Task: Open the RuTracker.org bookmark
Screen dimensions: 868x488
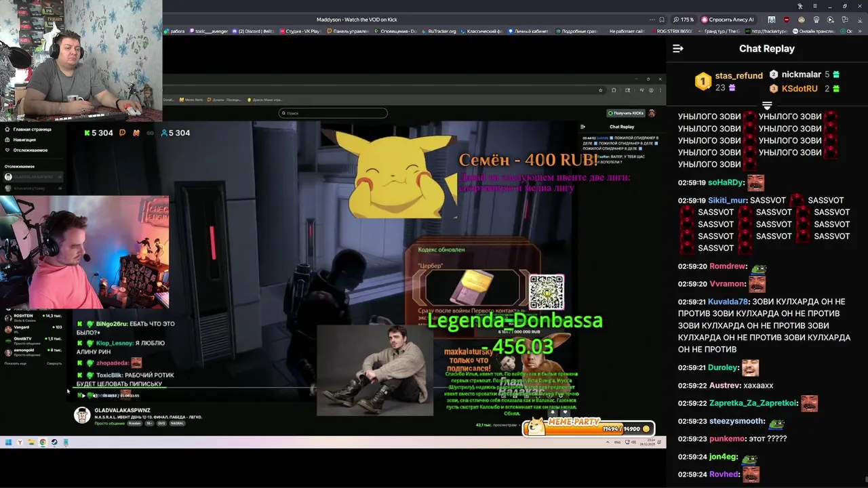Action: coord(439,31)
